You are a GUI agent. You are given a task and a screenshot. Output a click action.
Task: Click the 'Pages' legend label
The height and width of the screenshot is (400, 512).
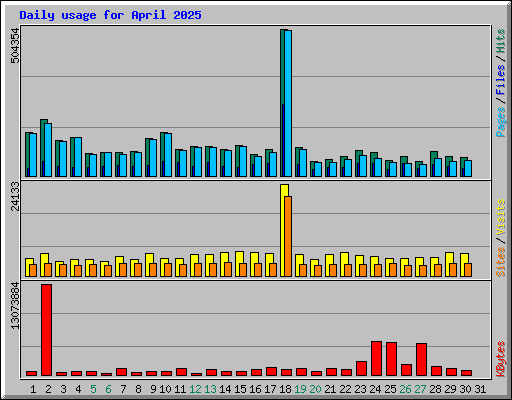point(500,122)
